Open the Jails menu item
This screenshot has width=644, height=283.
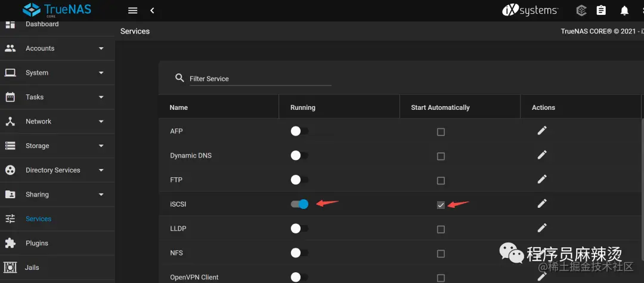tap(57, 267)
